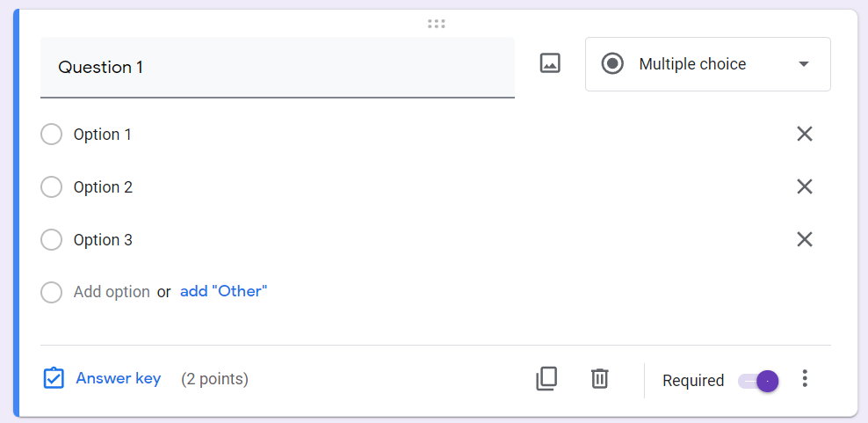Select the Option 3 radio button
Viewport: 868px width, 423px height.
(x=52, y=240)
